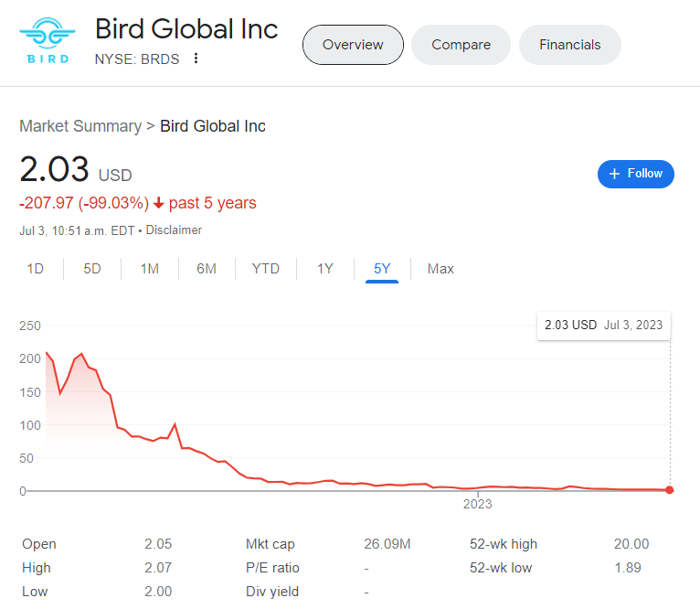Viewport: 700px width, 609px height.
Task: Show the 6M price chart
Action: (x=207, y=269)
